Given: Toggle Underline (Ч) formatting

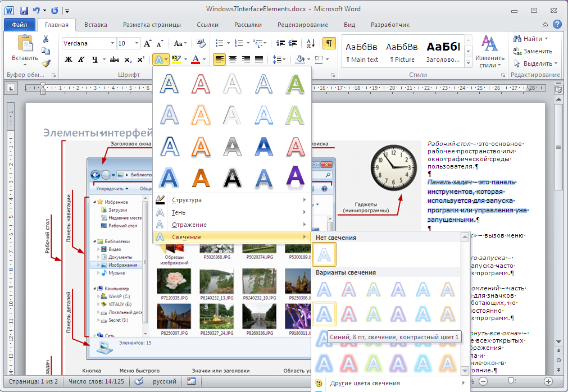Looking at the screenshot, I should 94,60.
